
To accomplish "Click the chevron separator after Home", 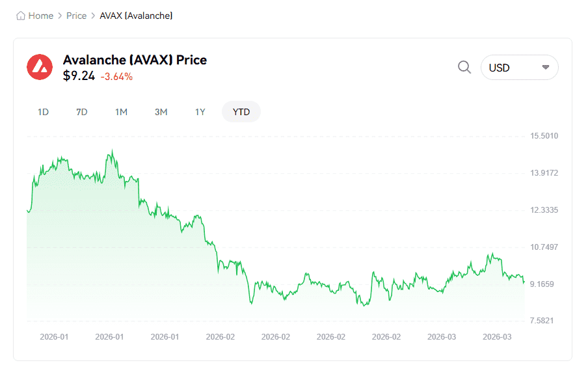I will tap(60, 16).
